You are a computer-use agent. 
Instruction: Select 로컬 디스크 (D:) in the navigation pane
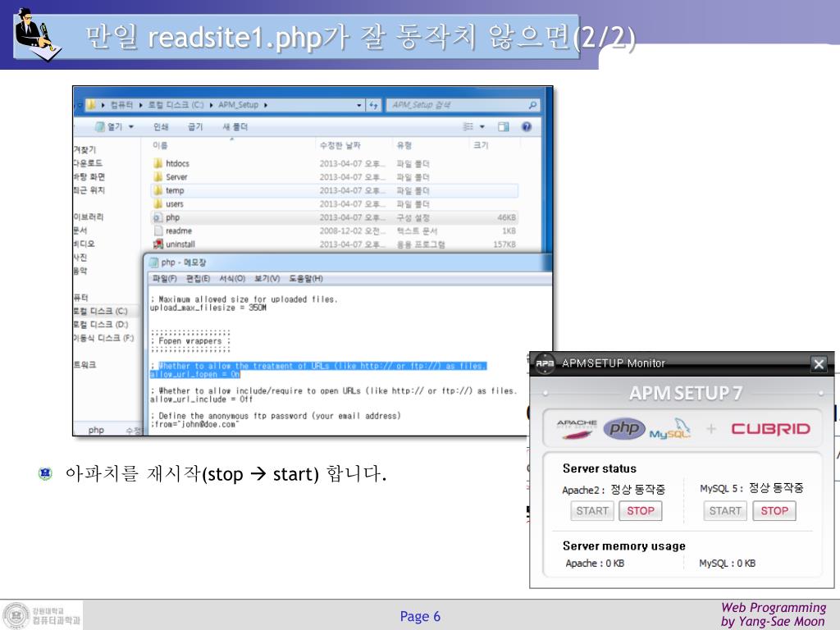(x=101, y=325)
